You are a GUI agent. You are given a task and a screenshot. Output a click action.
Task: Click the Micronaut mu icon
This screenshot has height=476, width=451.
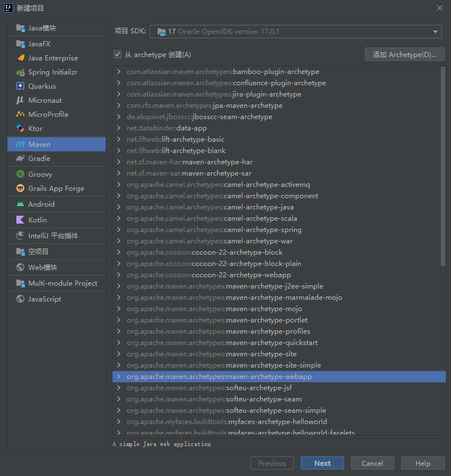click(20, 100)
